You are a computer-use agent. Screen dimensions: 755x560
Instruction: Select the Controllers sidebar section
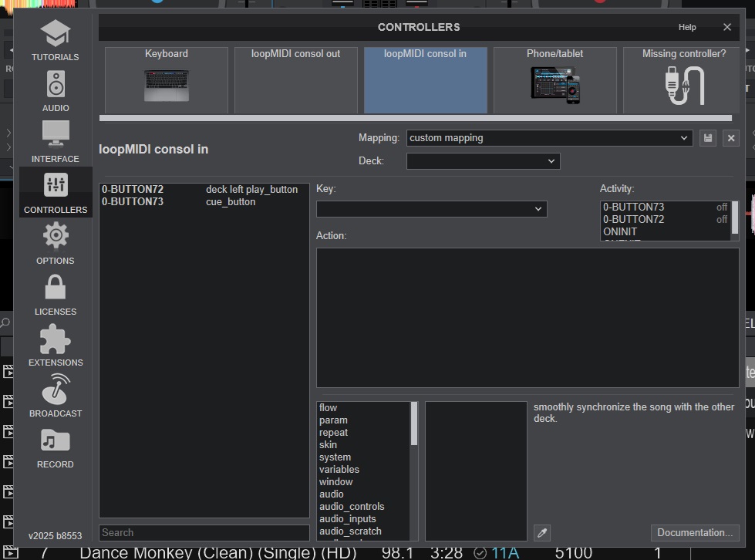click(x=56, y=193)
